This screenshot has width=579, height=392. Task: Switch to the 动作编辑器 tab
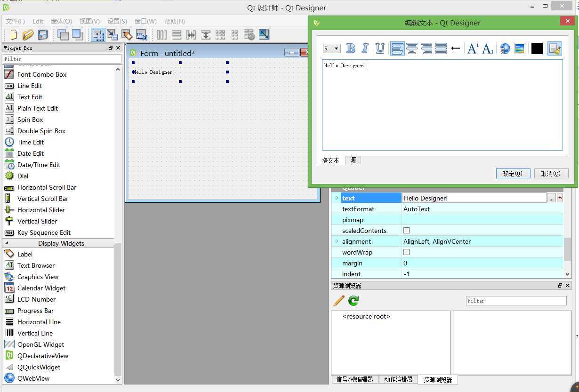click(398, 379)
